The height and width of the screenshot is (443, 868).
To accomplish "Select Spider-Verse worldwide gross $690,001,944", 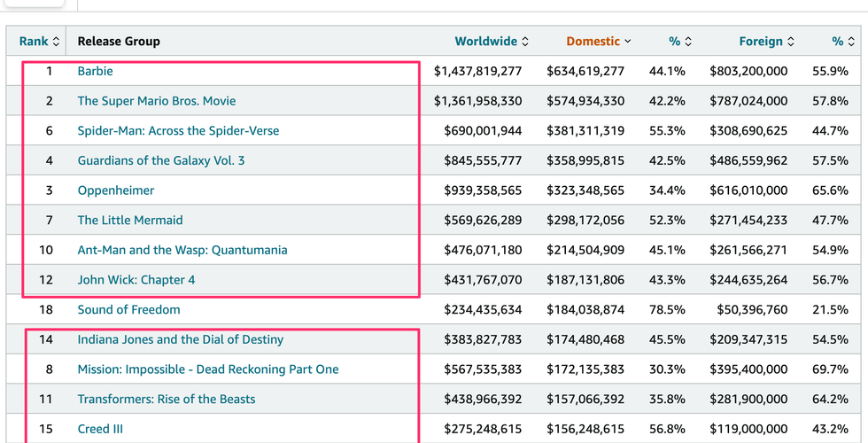I will (483, 131).
